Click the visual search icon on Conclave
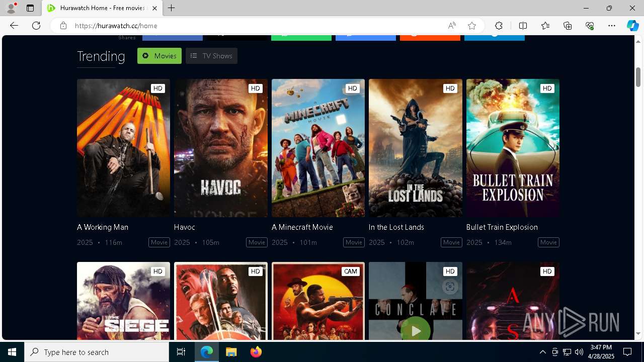Image resolution: width=644 pixels, height=362 pixels. point(450,287)
